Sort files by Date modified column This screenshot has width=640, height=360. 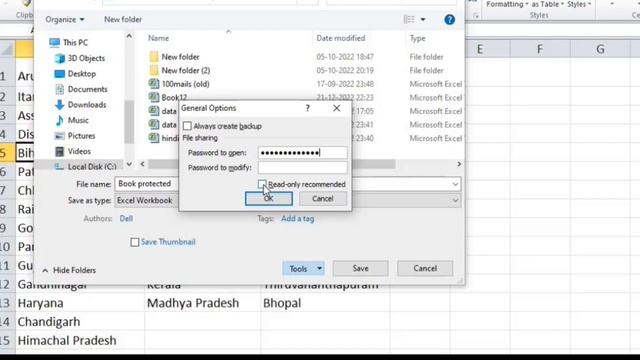(341, 38)
